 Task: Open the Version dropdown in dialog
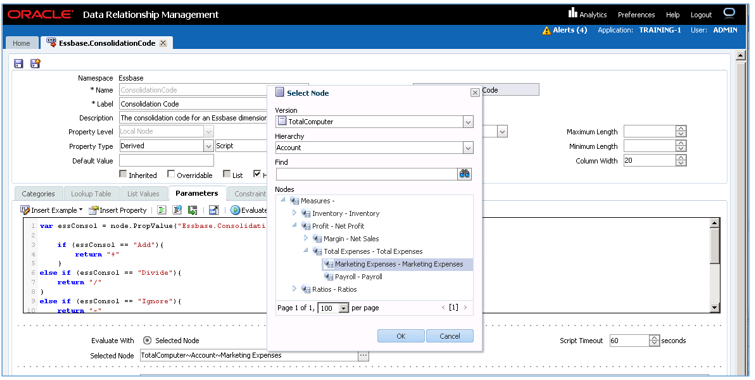468,122
